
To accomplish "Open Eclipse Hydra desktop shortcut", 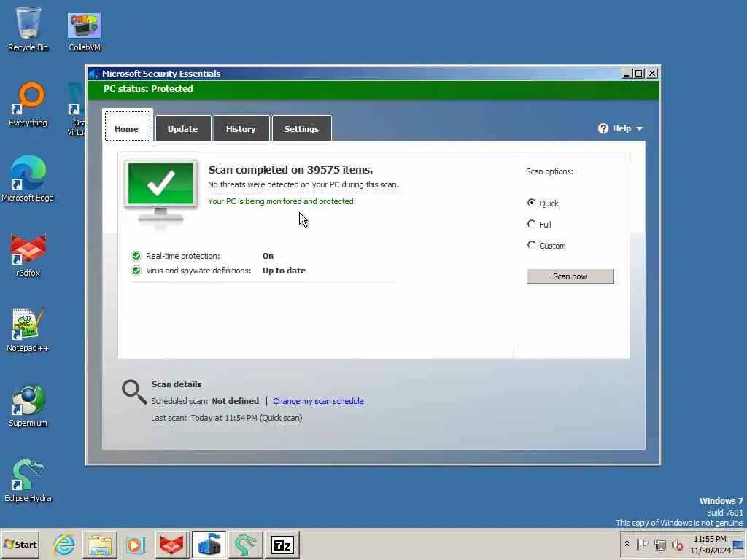I will click(x=28, y=480).
